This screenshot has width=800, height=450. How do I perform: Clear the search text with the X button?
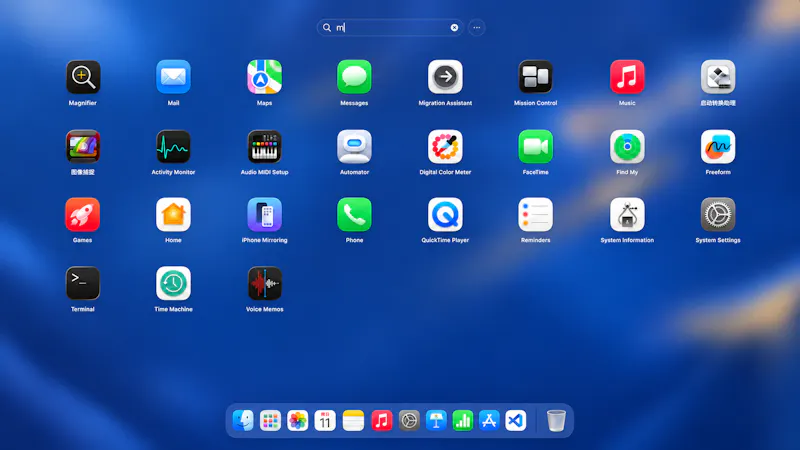point(454,28)
